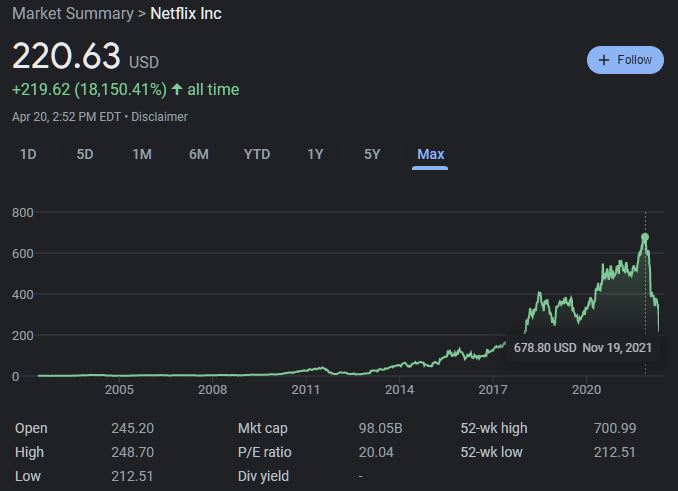The height and width of the screenshot is (491, 678).
Task: Click the Mkt cap value 98.05B
Action: pyautogui.click(x=380, y=428)
